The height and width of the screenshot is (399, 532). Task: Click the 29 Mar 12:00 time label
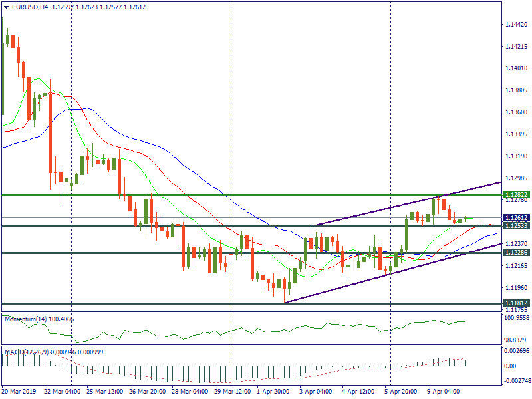[232, 392]
